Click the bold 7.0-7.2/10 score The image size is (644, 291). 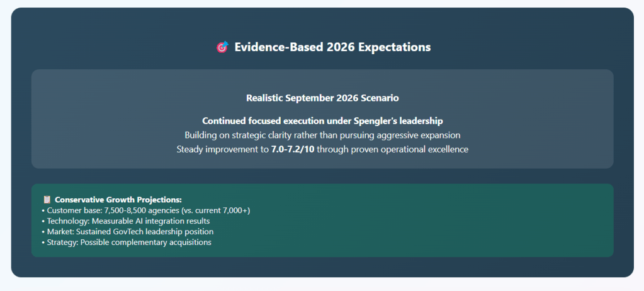[292, 149]
